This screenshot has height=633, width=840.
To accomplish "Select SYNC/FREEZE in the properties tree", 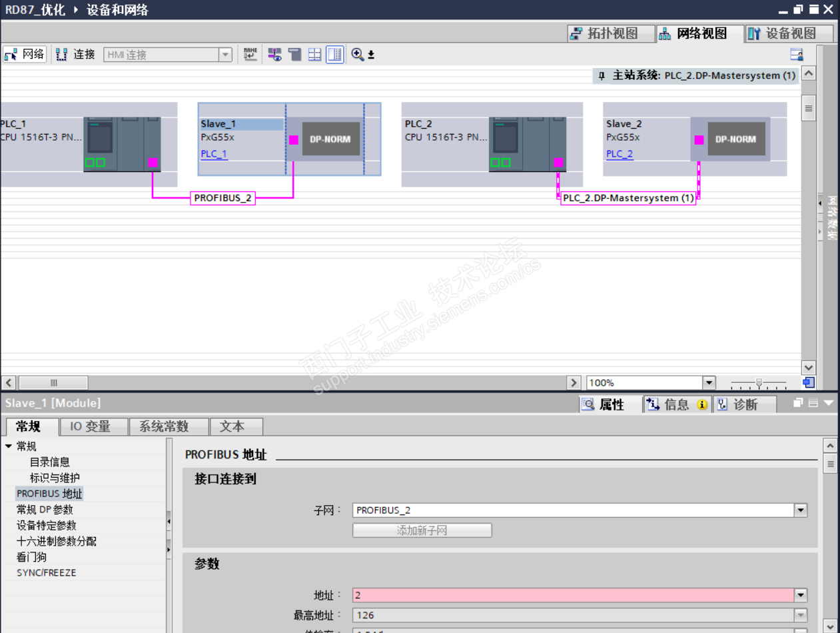I will pos(46,572).
